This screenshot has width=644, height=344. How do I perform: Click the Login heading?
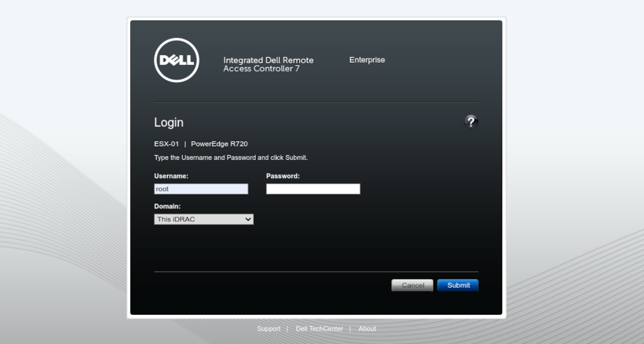(x=169, y=122)
